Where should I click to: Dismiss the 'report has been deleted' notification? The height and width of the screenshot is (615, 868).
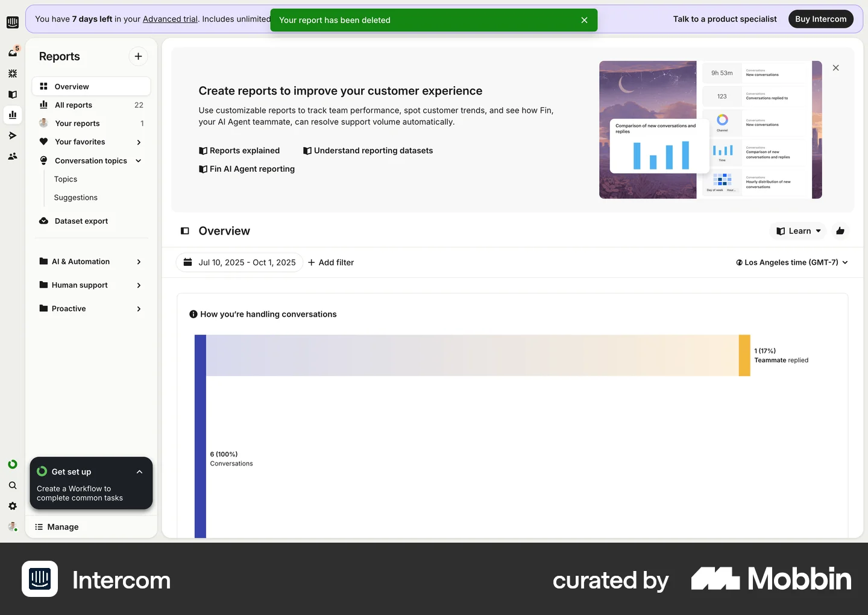pyautogui.click(x=584, y=20)
